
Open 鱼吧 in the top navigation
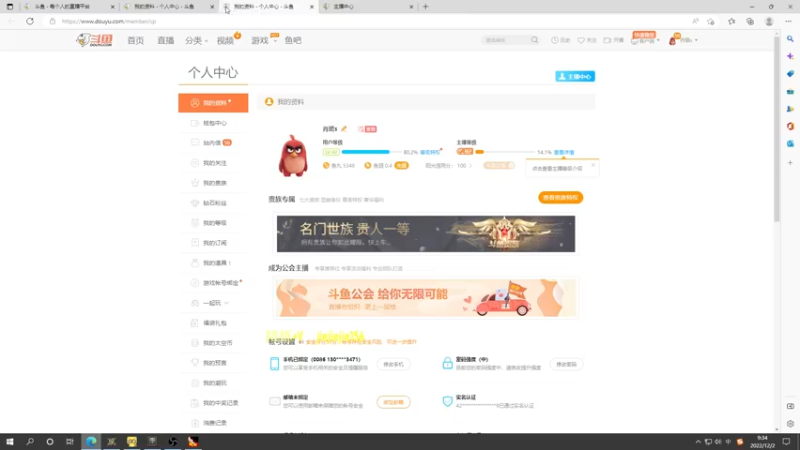coord(293,40)
